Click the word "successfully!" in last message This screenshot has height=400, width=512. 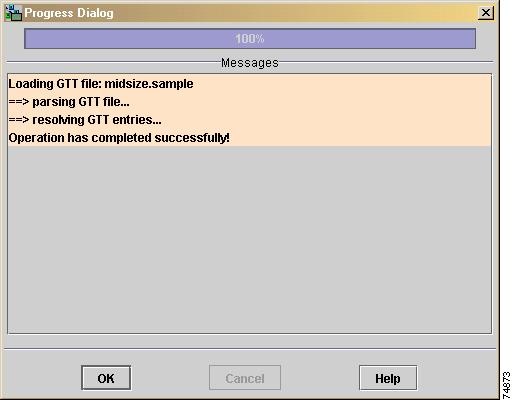192,138
